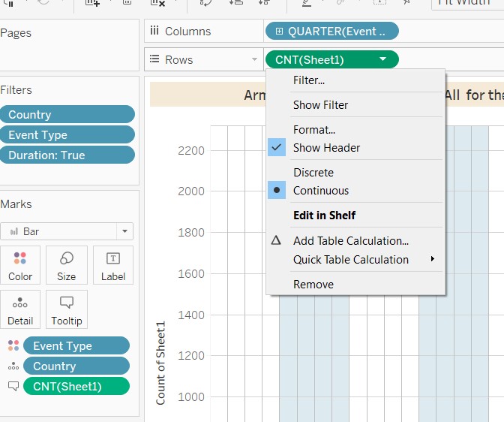Open the CNT(Sheet1) pill dropdown arrow
Viewport: 504px width, 422px height.
[x=383, y=59]
